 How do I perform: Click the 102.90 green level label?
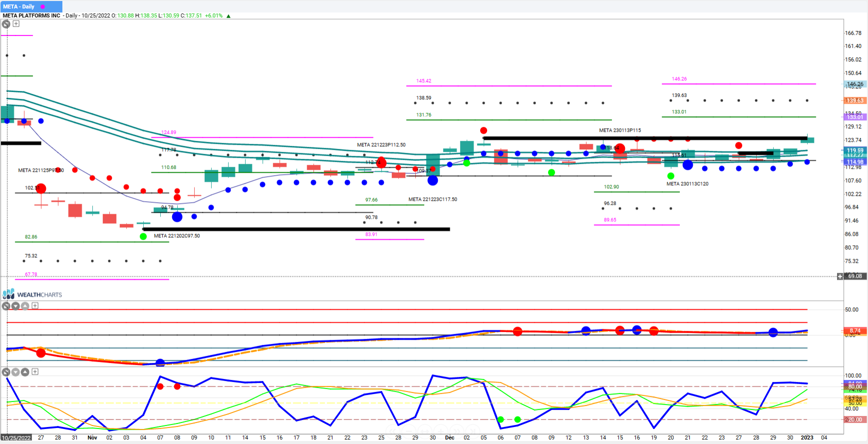click(x=611, y=187)
